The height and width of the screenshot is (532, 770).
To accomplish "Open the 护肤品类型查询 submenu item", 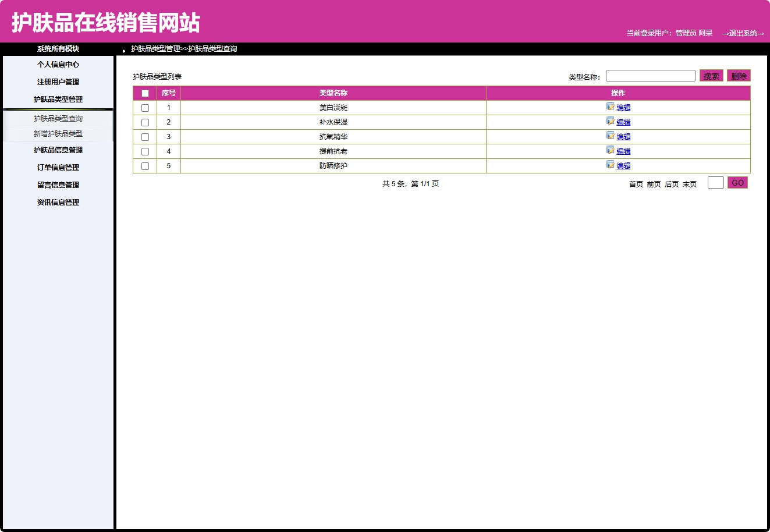I will [x=58, y=118].
